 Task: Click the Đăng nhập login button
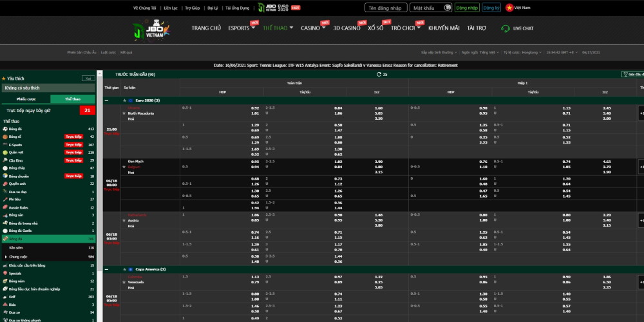[x=466, y=8]
